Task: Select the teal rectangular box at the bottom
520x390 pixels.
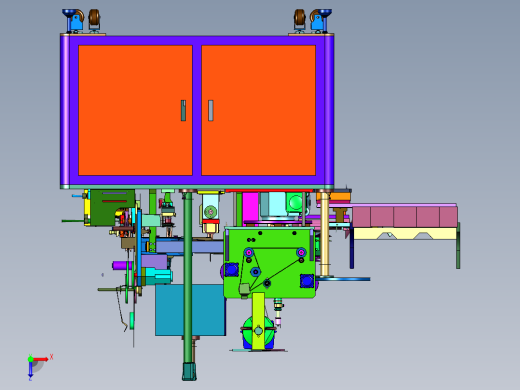Action: click(x=190, y=310)
